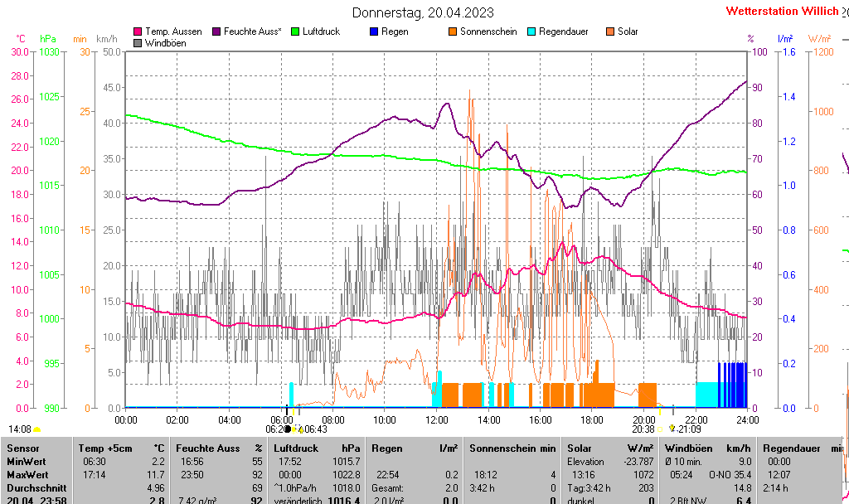Click the Temp +5cm column header
Screen dimensions: 849x504
pyautogui.click(x=105, y=448)
